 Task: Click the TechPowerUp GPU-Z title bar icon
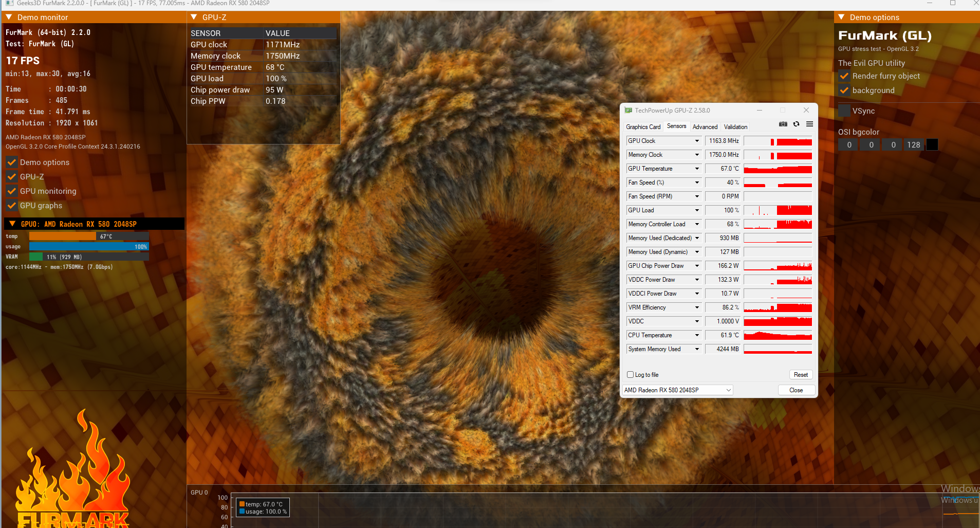628,111
